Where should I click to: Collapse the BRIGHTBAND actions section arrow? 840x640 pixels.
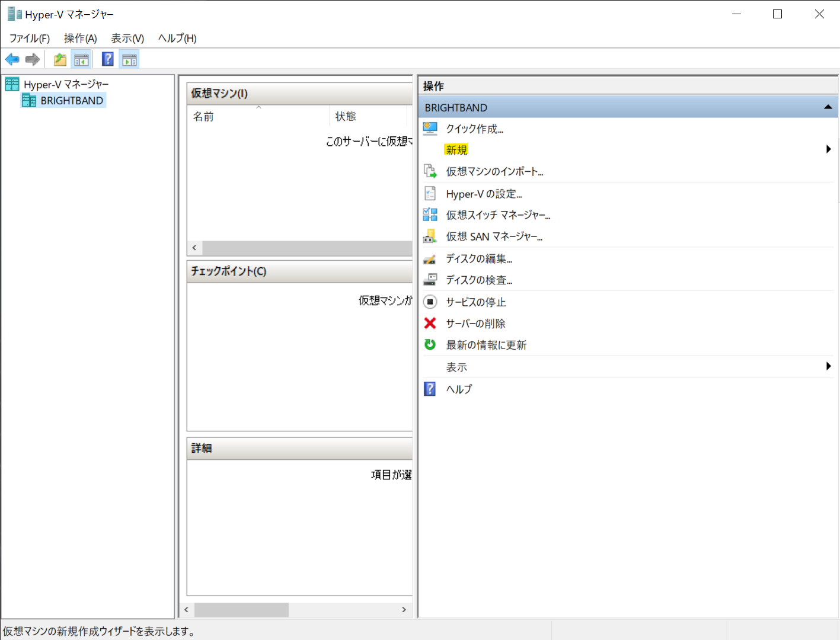(x=828, y=107)
